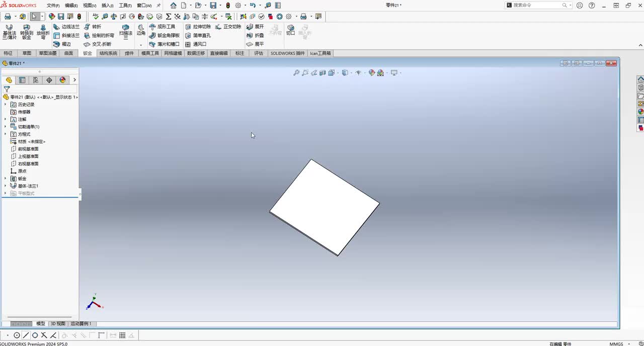This screenshot has height=346, width=644.
Task: Open the 工具 menu
Action: pyautogui.click(x=125, y=6)
